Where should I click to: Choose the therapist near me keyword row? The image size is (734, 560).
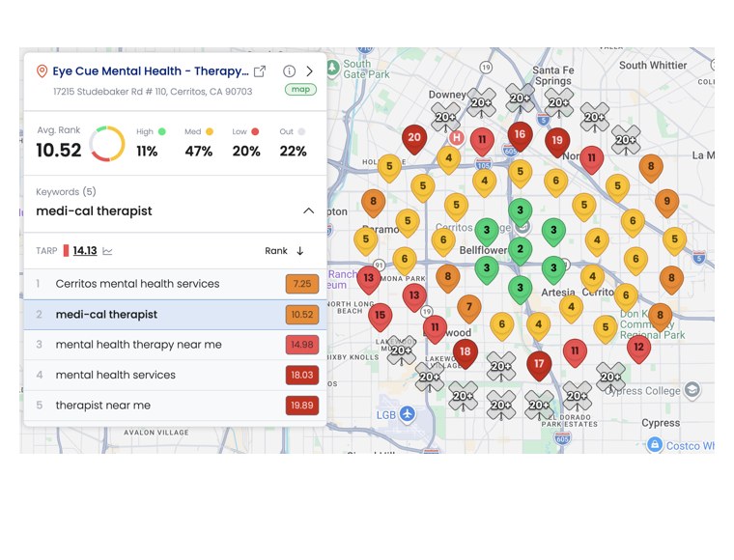pyautogui.click(x=175, y=406)
